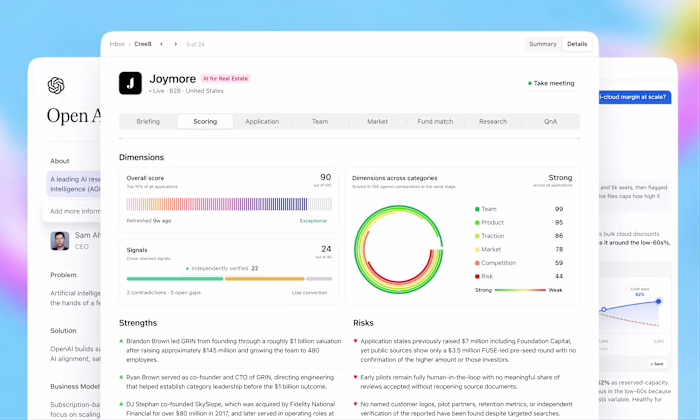
Task: Click the About heading in background window
Action: point(60,161)
